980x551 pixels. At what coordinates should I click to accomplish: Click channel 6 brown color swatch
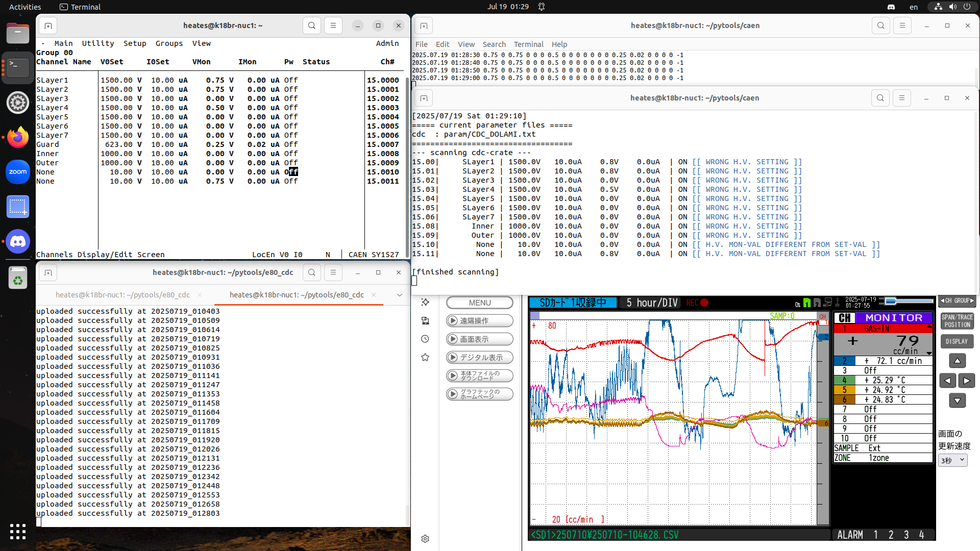pos(844,399)
